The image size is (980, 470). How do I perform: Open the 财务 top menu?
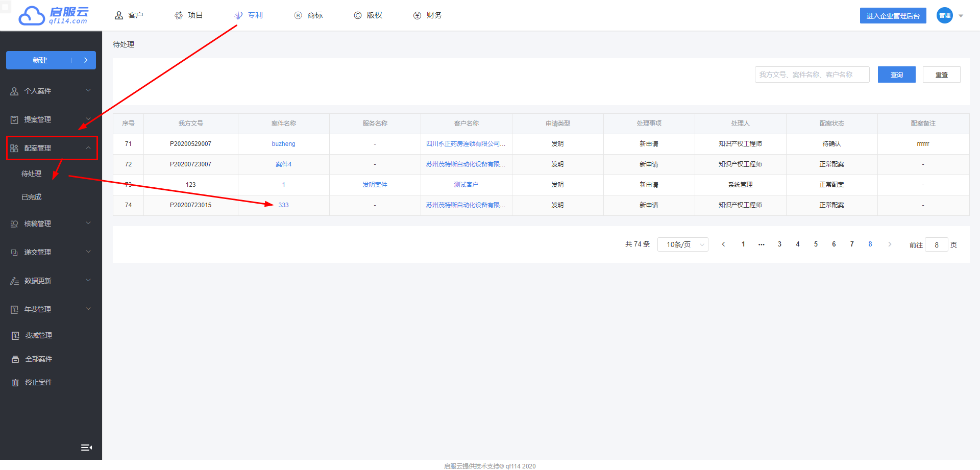tap(428, 15)
